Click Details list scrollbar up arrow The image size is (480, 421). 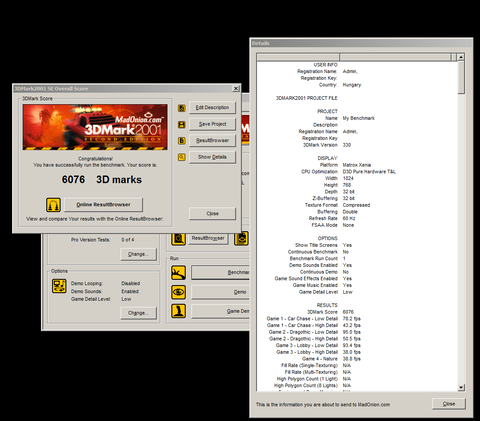tap(461, 57)
